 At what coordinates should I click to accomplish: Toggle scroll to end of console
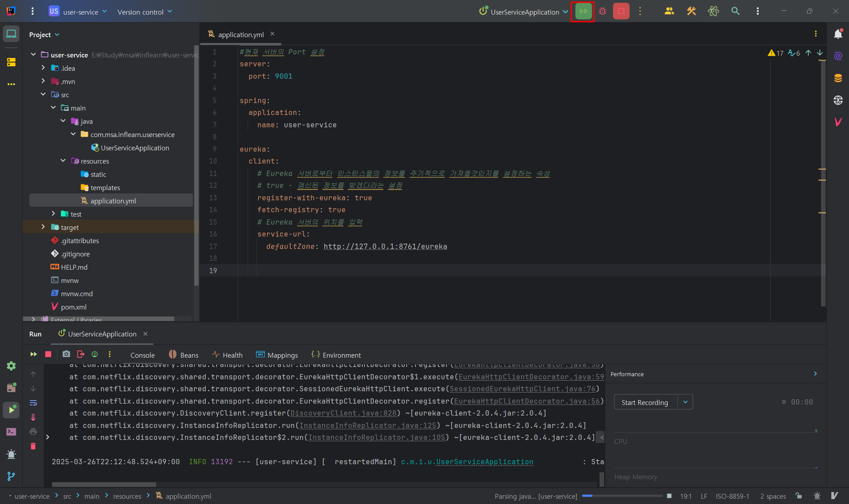coord(33,417)
